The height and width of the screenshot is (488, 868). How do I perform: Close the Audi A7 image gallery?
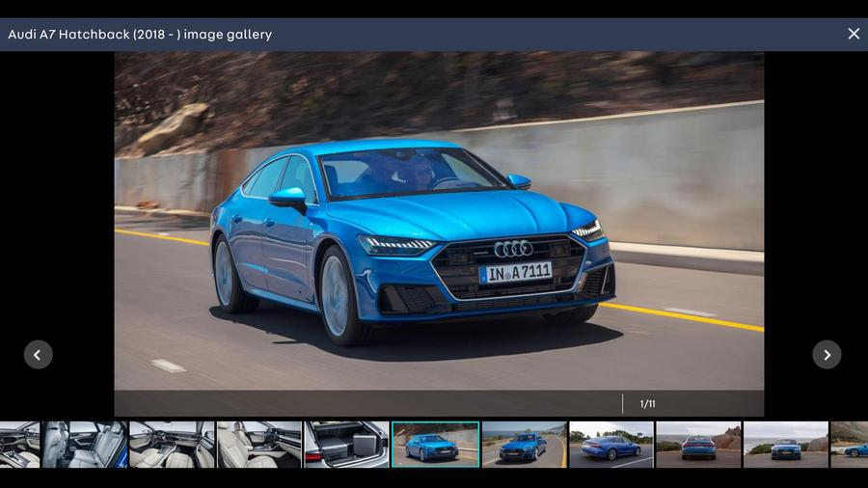coord(854,34)
